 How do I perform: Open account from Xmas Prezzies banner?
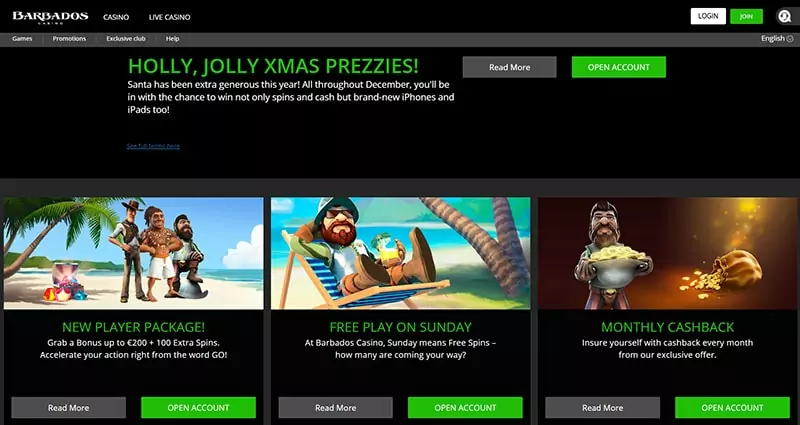(x=618, y=67)
